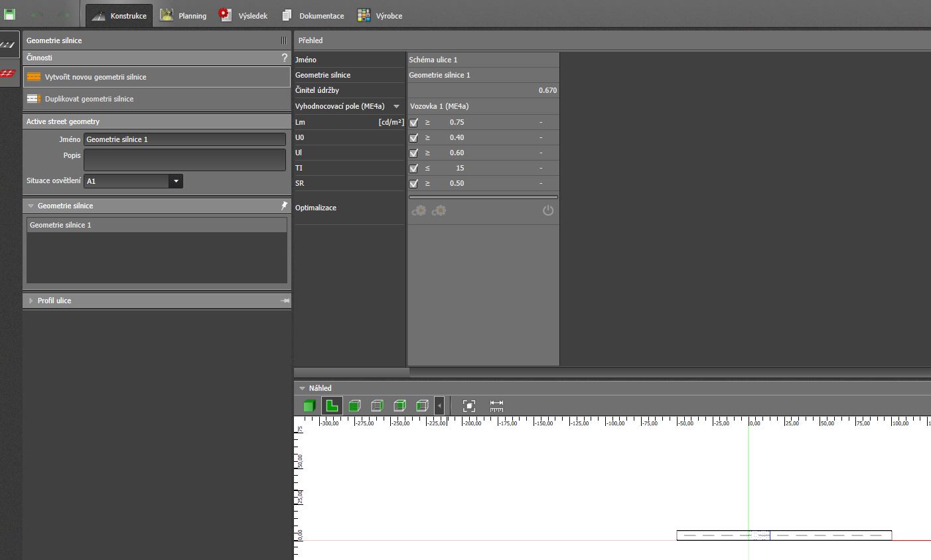Open the Situace osvětlení A1 dropdown
The height and width of the screenshot is (560, 931).
[133, 181]
